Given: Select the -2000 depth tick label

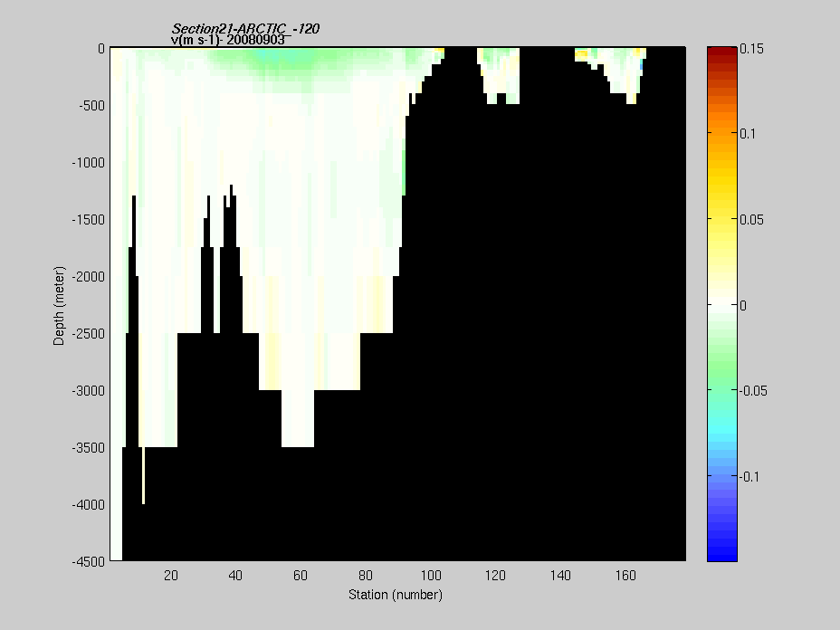Looking at the screenshot, I should [x=89, y=277].
